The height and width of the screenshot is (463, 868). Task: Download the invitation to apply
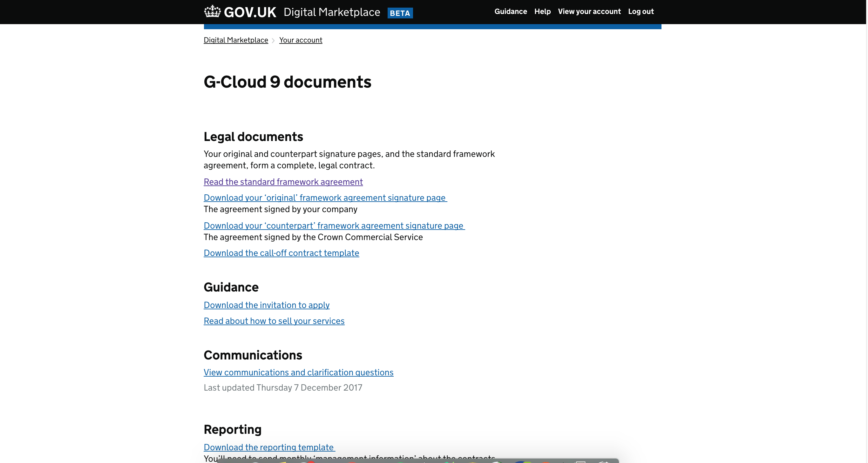(266, 305)
